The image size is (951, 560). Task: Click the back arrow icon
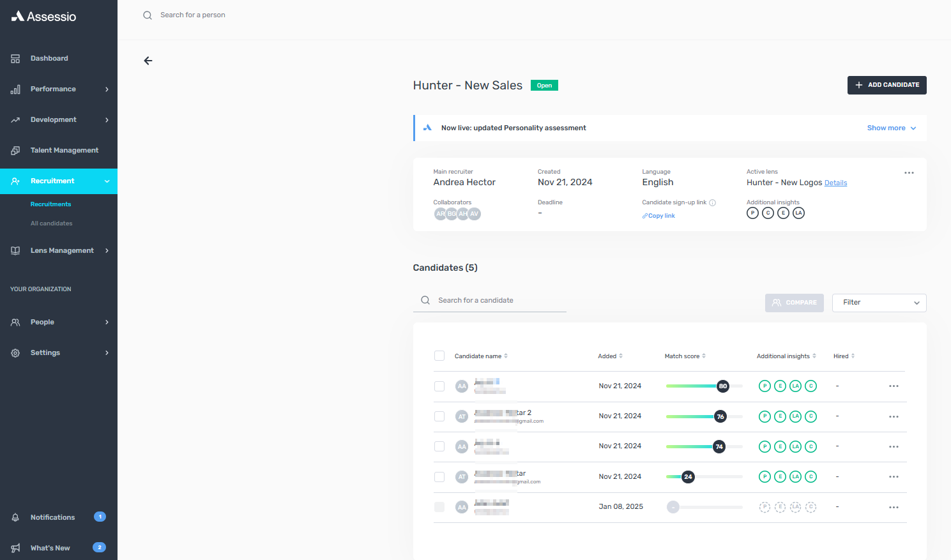click(148, 61)
